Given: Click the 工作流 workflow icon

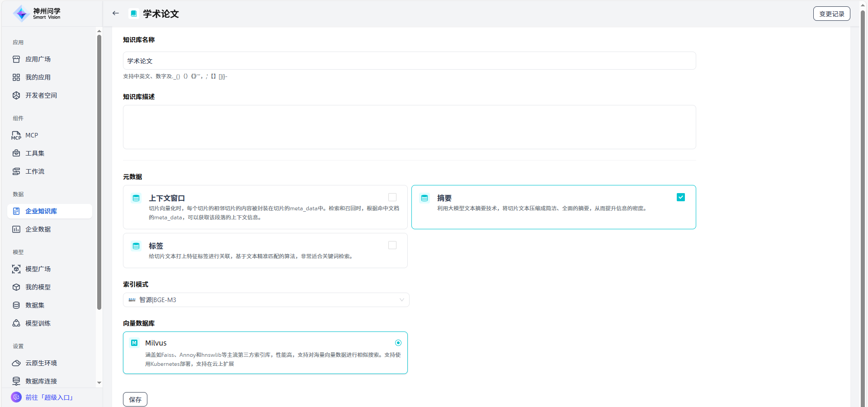Looking at the screenshot, I should [x=16, y=171].
